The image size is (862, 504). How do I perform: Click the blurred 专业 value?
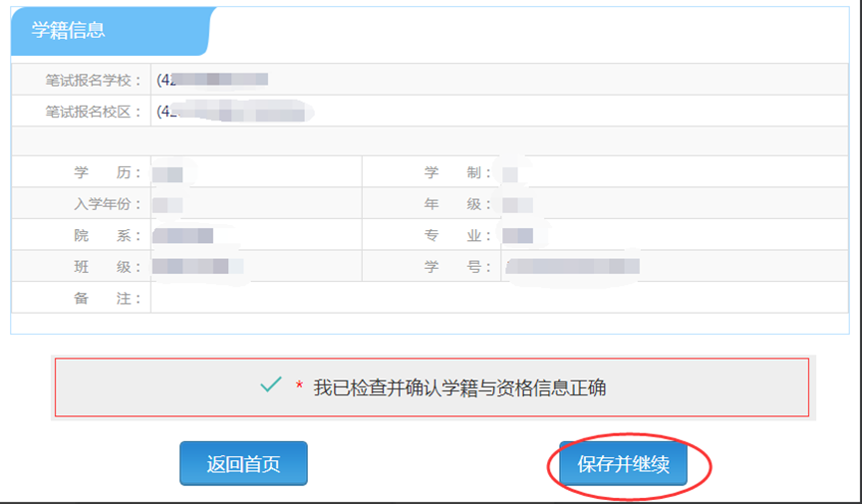pyautogui.click(x=517, y=236)
